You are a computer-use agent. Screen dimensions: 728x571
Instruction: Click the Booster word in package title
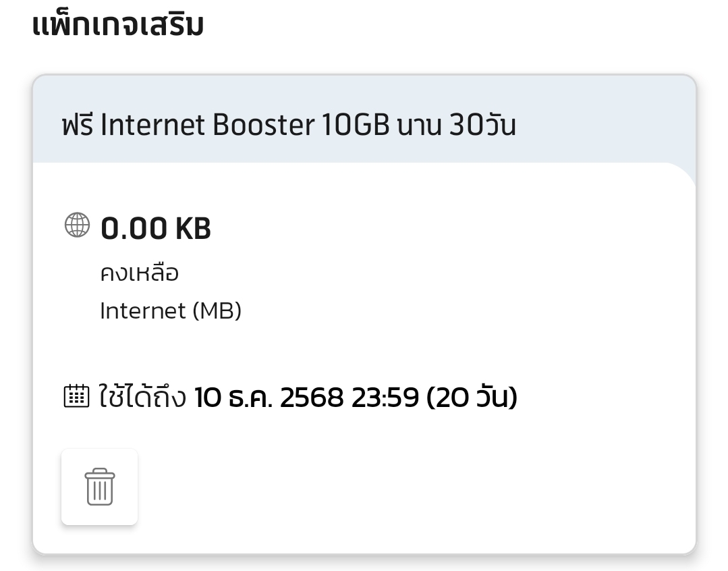pyautogui.click(x=263, y=126)
